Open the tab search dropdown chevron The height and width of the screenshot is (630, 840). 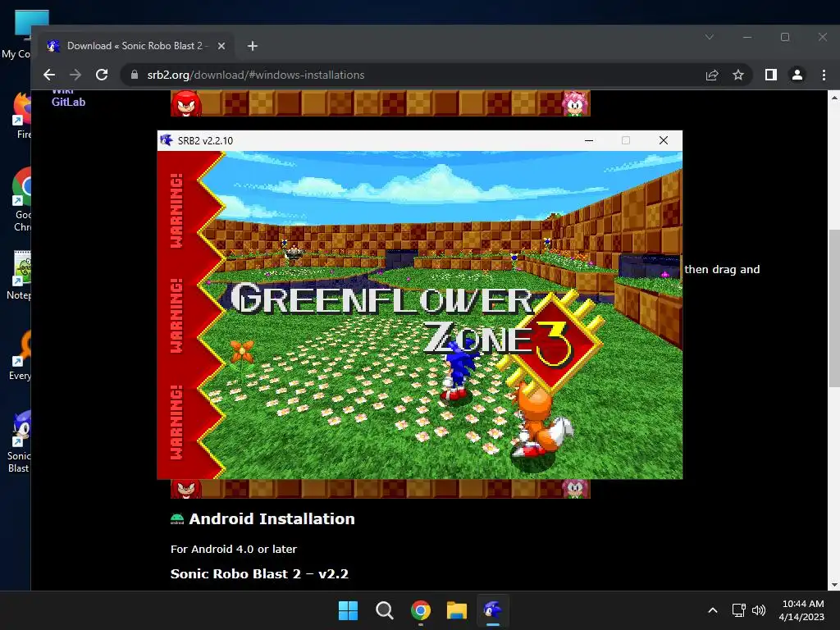[710, 37]
